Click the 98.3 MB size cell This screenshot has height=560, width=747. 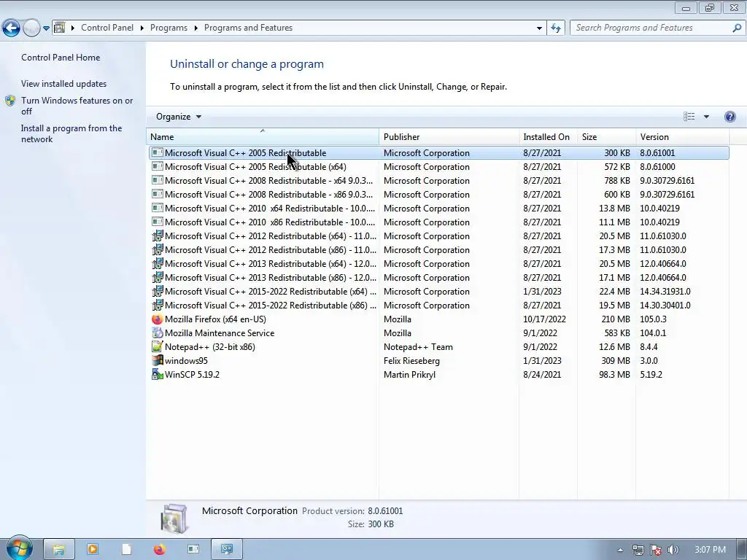point(614,375)
